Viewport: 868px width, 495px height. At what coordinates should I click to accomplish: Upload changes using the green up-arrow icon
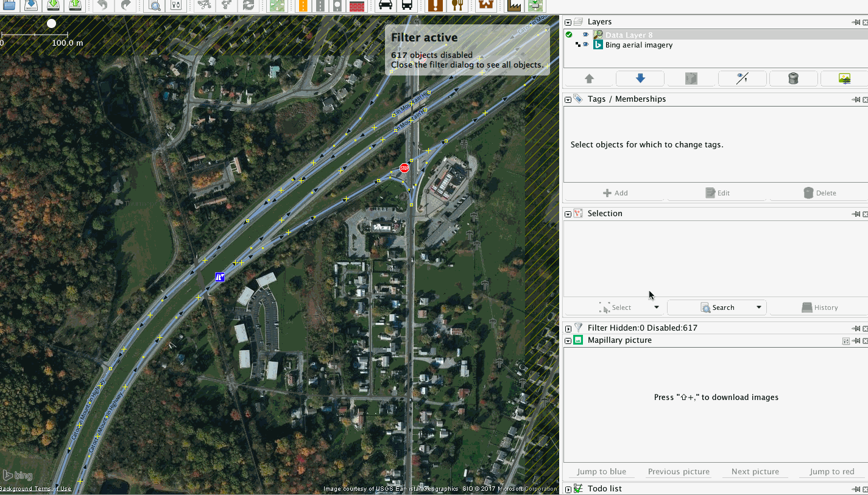(74, 6)
